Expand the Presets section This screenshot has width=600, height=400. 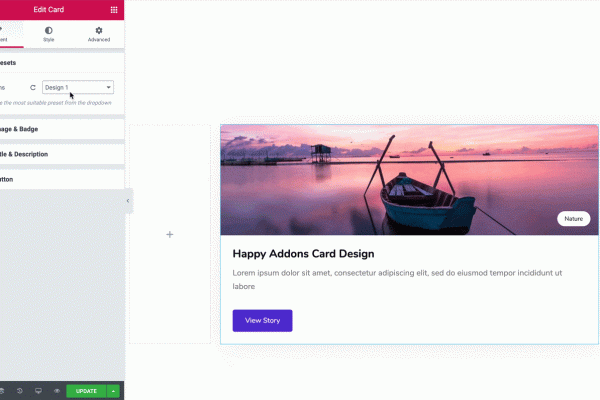pos(61,63)
